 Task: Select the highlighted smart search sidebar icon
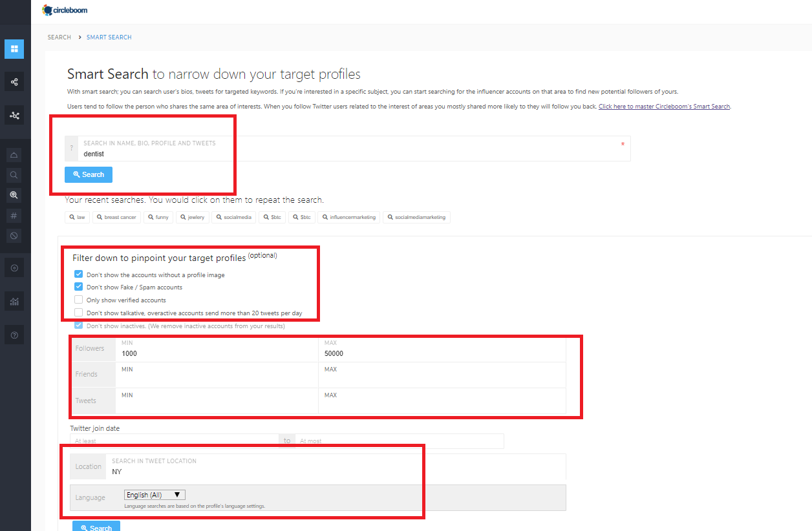[x=14, y=195]
